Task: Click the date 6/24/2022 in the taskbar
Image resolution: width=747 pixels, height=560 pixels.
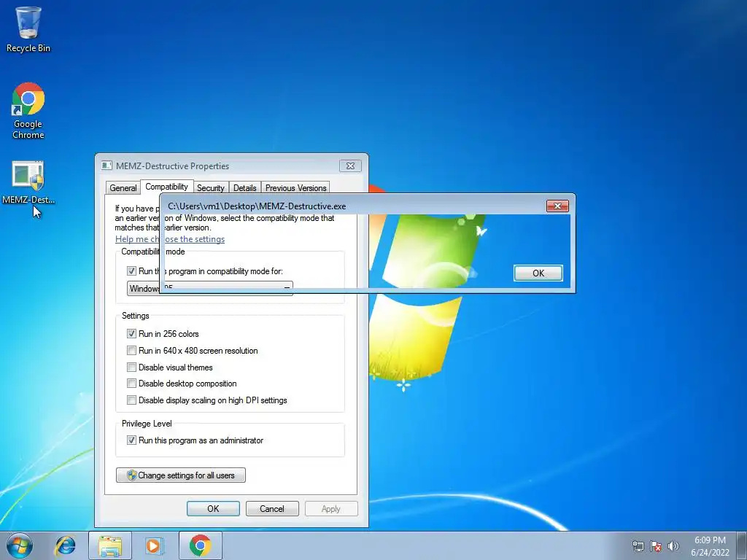Action: coord(710,553)
